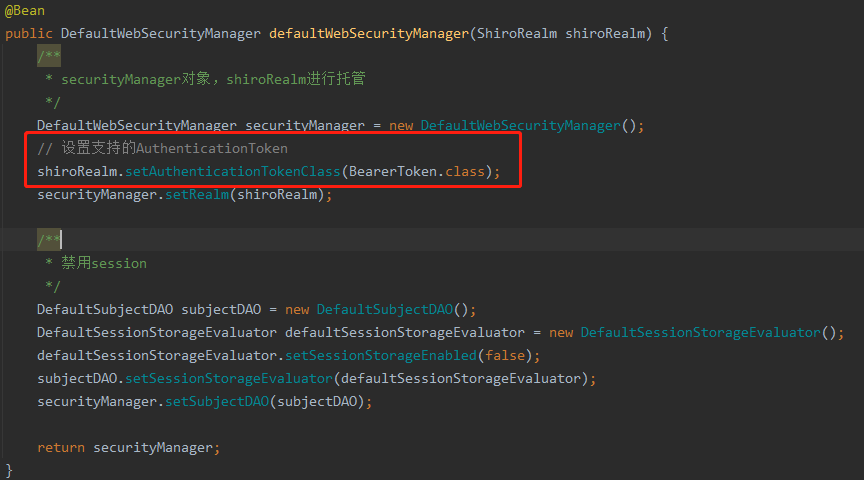Click setSessionStorageEnabled method call

tap(381, 356)
